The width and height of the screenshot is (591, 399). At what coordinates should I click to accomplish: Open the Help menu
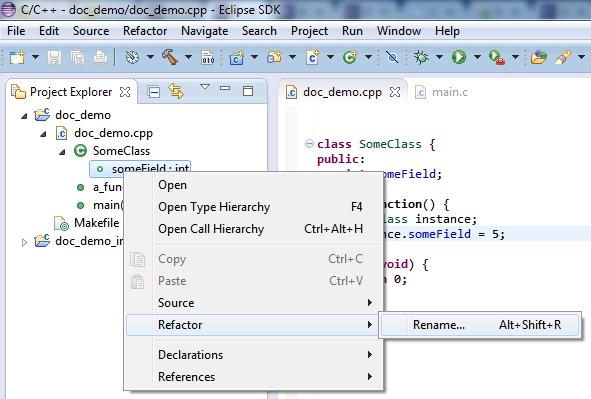(x=447, y=31)
